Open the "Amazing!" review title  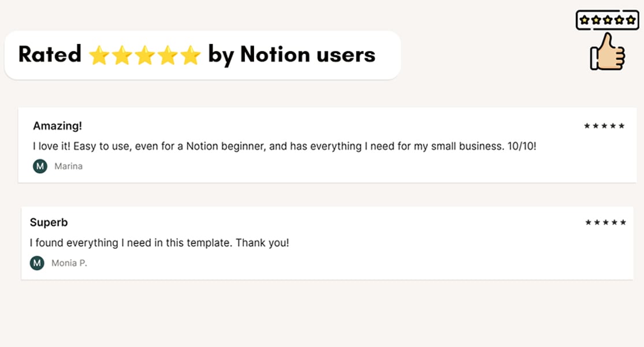[58, 126]
